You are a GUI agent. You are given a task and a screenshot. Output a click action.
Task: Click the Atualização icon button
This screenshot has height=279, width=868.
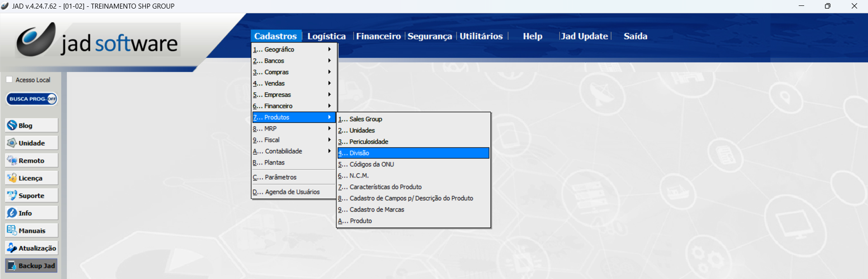(x=12, y=248)
